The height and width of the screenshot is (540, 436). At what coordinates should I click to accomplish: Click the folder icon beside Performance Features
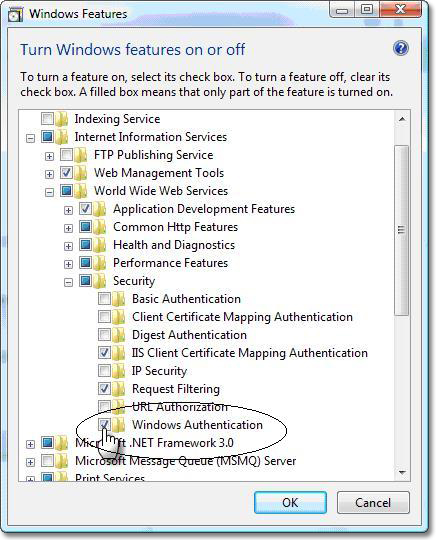pyautogui.click(x=101, y=263)
